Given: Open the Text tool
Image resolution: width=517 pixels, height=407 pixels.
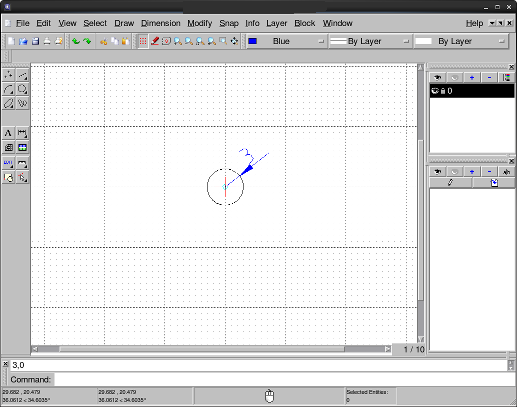Looking at the screenshot, I should (9, 133).
